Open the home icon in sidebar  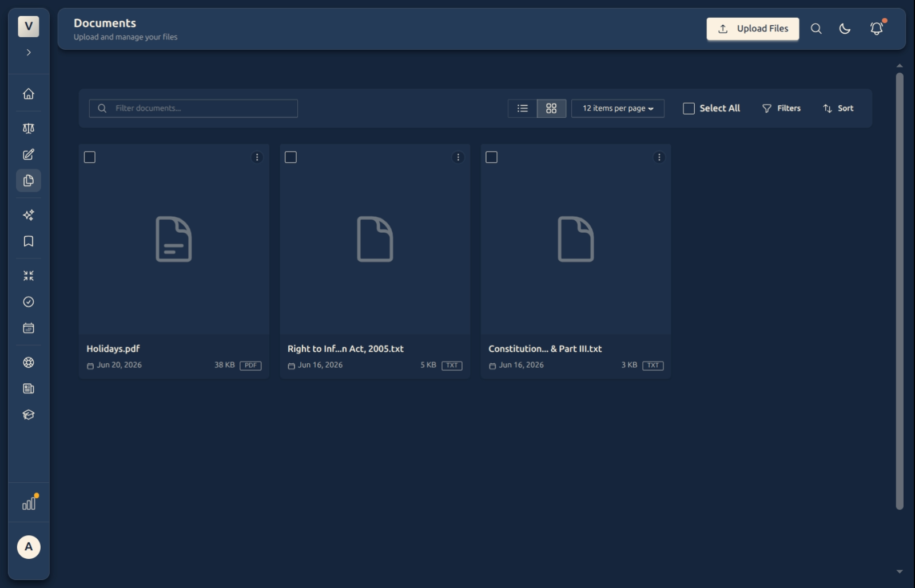point(29,94)
